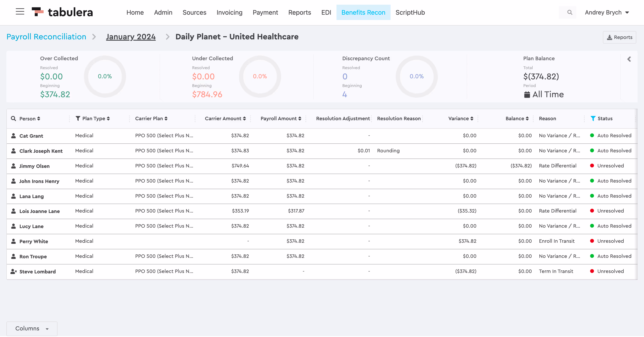This screenshot has height=337, width=644.
Task: Click the tabulera logo
Action: click(62, 12)
